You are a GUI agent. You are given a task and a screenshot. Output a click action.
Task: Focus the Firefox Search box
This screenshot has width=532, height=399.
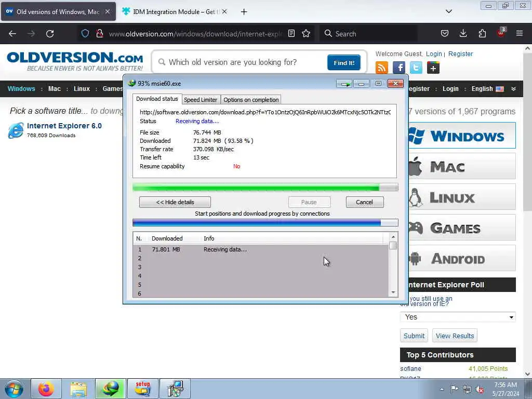[x=368, y=34]
